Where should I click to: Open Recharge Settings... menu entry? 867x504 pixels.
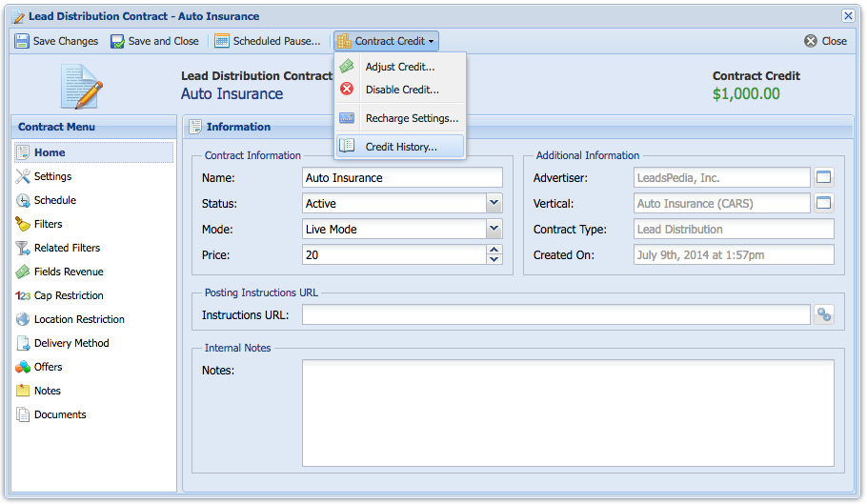pos(400,118)
